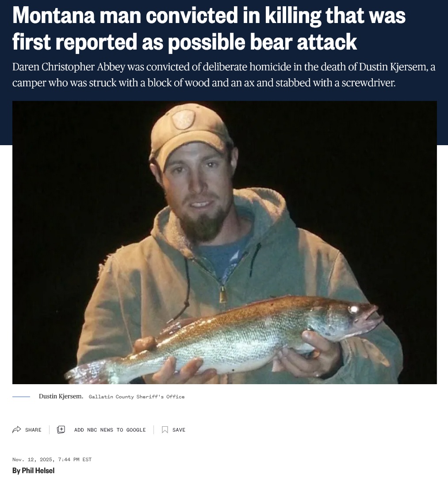Click the word "By" before author name
The image size is (448, 482).
click(16, 470)
